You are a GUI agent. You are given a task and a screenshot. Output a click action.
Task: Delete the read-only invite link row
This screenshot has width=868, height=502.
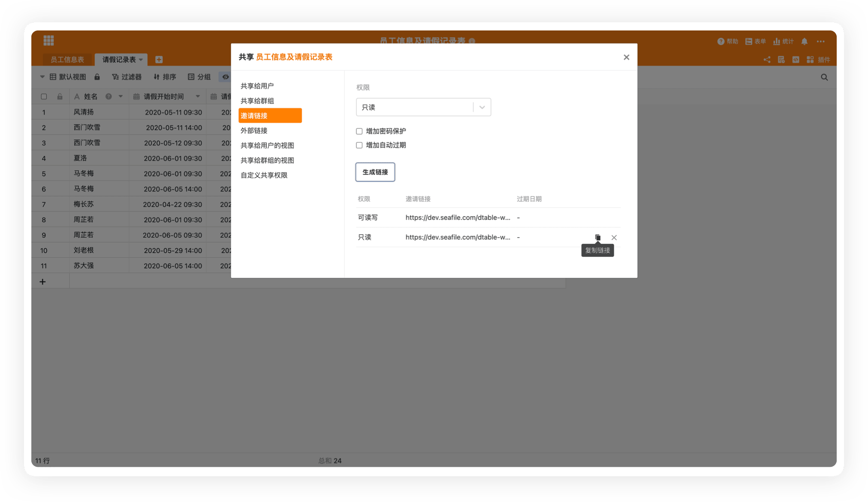[x=614, y=237]
